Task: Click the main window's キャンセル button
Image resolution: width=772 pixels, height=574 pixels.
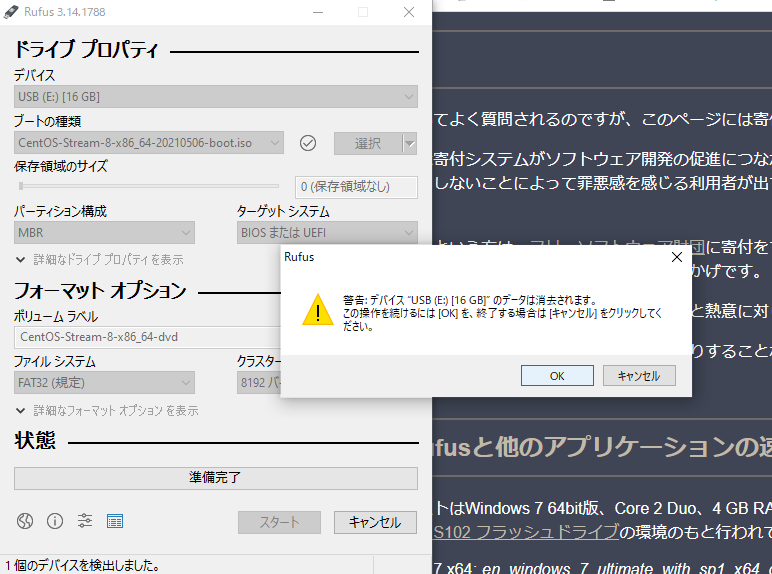Action: click(x=375, y=522)
